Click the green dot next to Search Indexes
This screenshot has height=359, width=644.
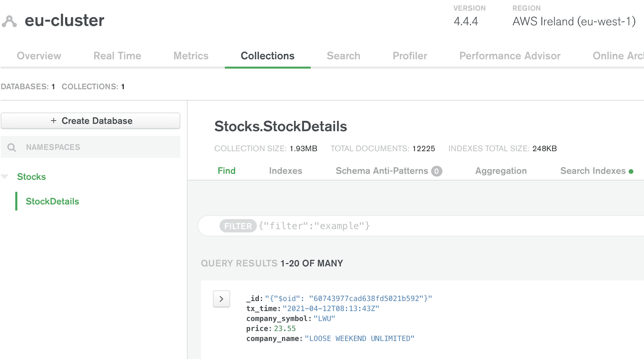coord(631,171)
